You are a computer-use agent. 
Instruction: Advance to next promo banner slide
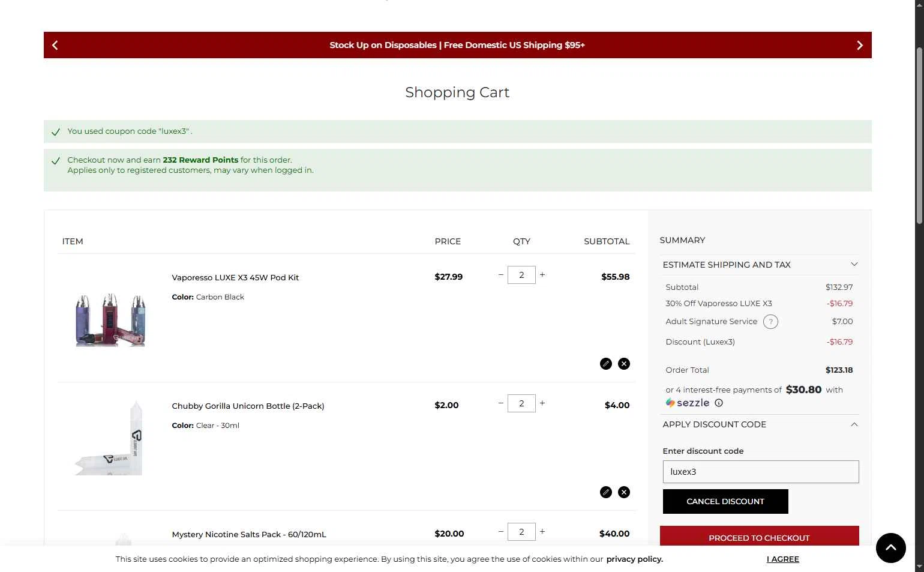pos(860,45)
